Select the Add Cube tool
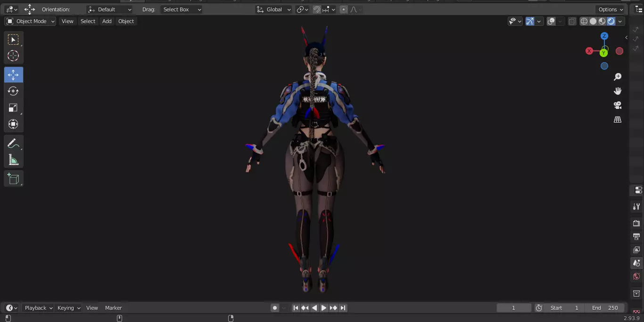This screenshot has width=644, height=322. (x=13, y=179)
